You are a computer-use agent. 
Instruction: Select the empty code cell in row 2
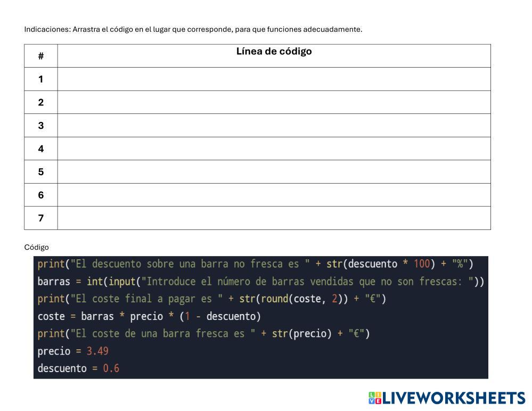tap(274, 102)
